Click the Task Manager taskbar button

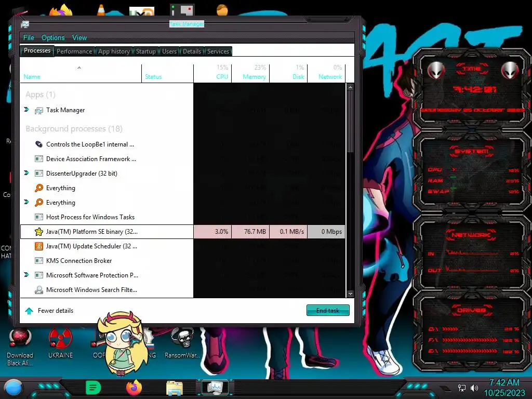pos(215,388)
